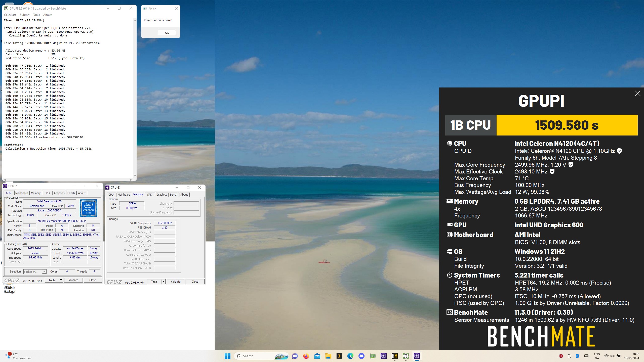Open the Windows Start menu
The width and height of the screenshot is (644, 362).
click(227, 356)
